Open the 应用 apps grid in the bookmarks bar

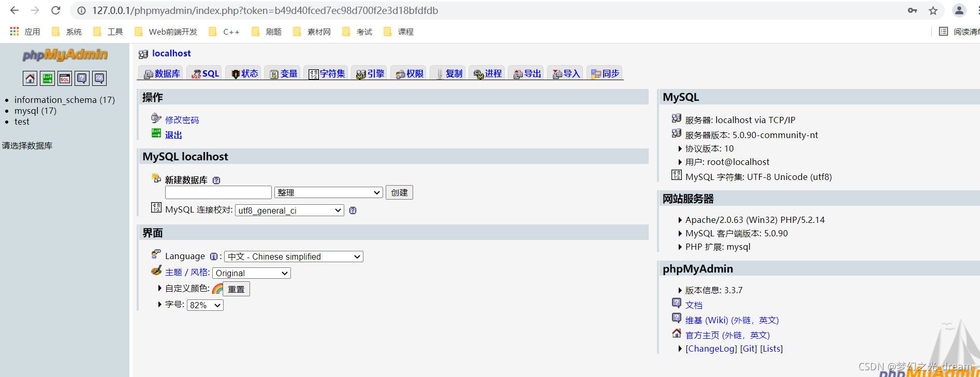(x=25, y=32)
